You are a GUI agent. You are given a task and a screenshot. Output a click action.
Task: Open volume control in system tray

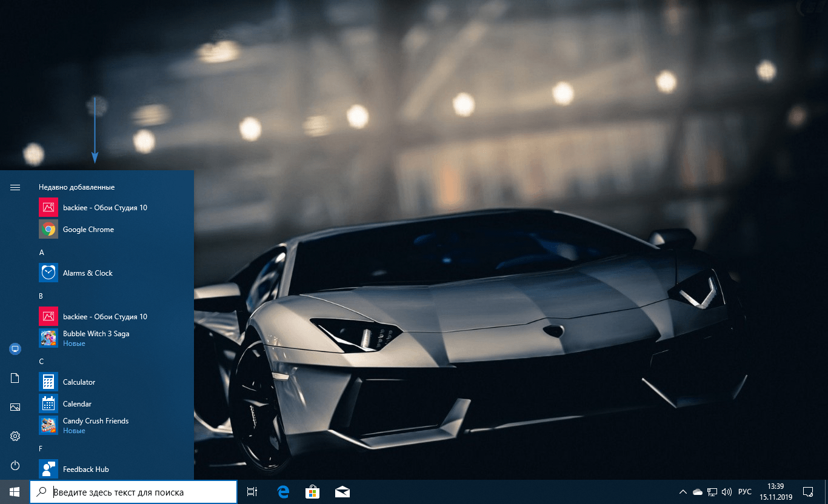pyautogui.click(x=727, y=492)
